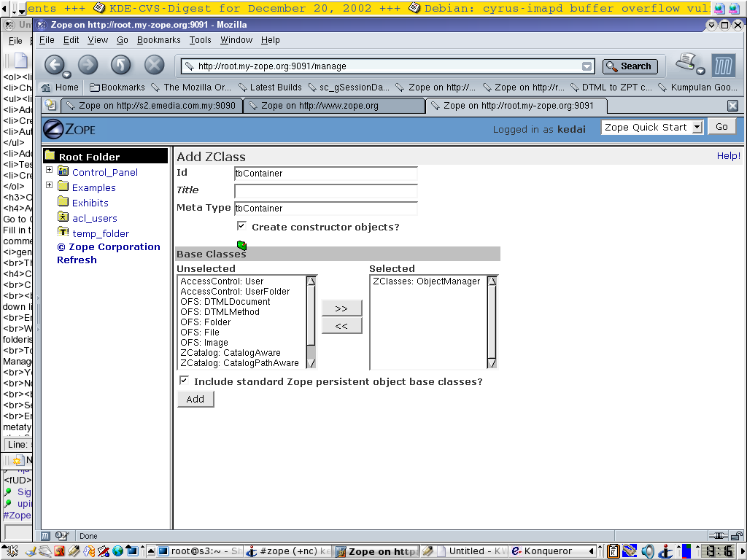The image size is (747, 560).
Task: Open the Bookmarks menu in the menu bar
Action: point(158,40)
